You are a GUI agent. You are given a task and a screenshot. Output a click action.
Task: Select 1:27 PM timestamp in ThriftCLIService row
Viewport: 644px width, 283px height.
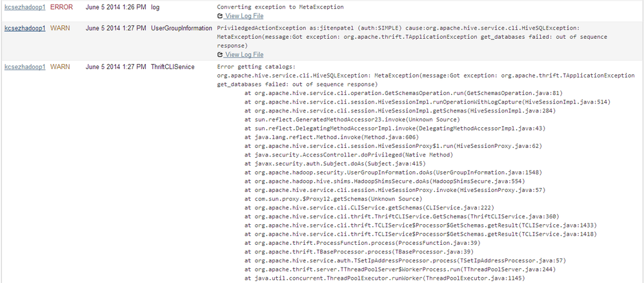(x=116, y=66)
